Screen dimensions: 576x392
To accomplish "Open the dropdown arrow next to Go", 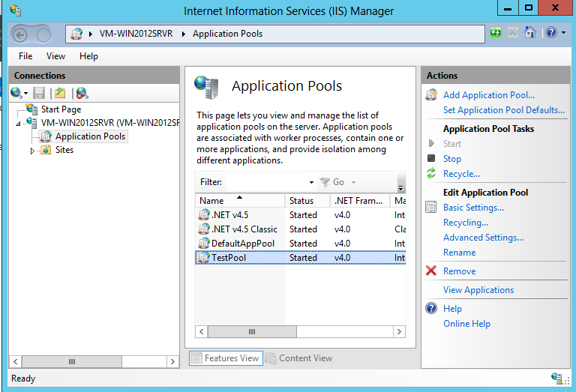I will pyautogui.click(x=353, y=182).
